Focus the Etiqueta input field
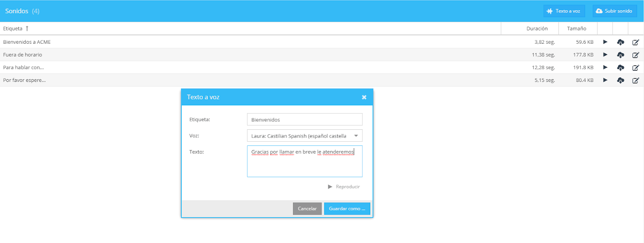This screenshot has width=644, height=243. pos(305,120)
